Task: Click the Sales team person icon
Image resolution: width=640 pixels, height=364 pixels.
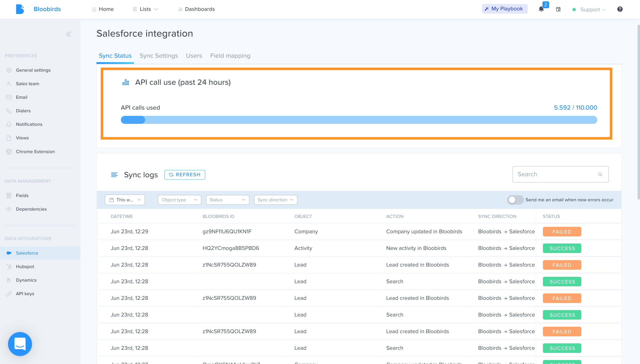Action: 9,84
